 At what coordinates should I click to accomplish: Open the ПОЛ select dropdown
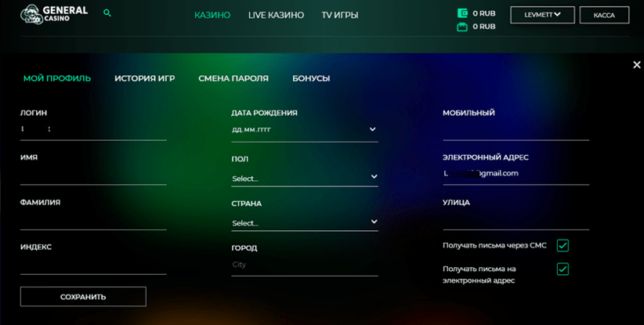(304, 178)
